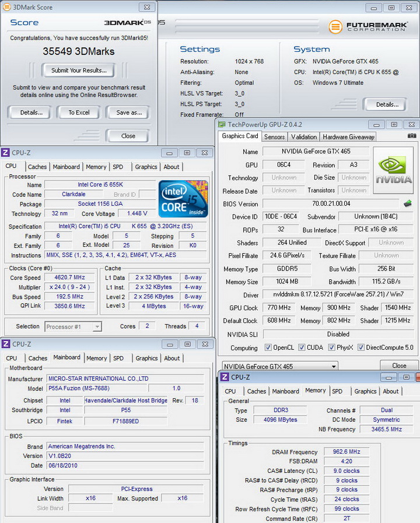
Task: Select the Graphics Card tab in GPU-Z
Action: pyautogui.click(x=240, y=136)
